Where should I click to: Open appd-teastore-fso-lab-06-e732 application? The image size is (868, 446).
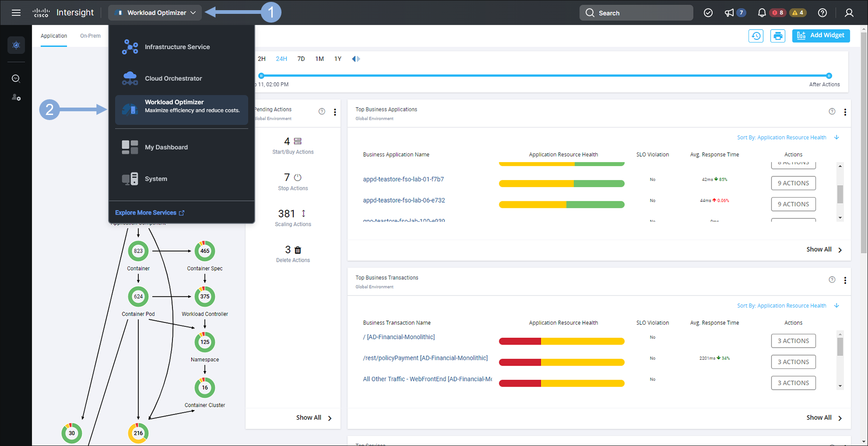pos(404,200)
